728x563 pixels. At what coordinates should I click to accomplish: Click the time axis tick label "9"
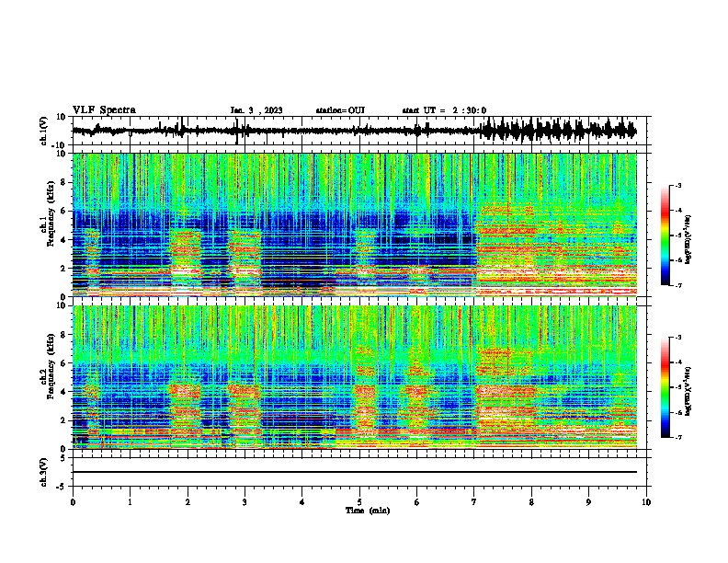pyautogui.click(x=588, y=502)
